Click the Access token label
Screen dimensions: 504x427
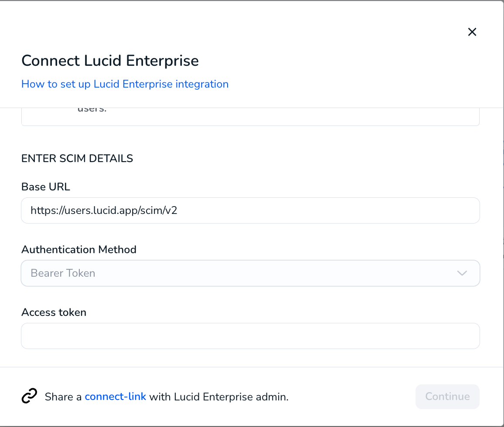coord(54,312)
